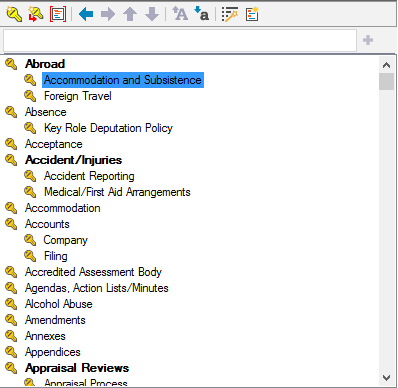Select the Alcohol Abuse keyword
398x388 pixels.
coord(59,304)
